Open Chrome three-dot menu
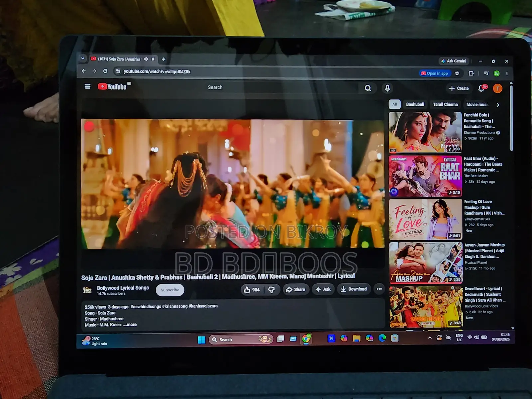The height and width of the screenshot is (399, 532). [x=507, y=73]
